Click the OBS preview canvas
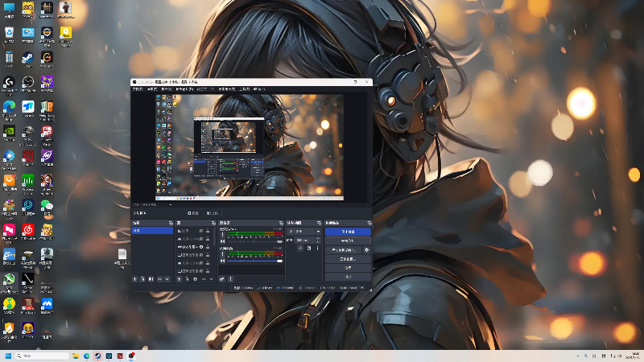This screenshot has height=362, width=644. [x=250, y=147]
